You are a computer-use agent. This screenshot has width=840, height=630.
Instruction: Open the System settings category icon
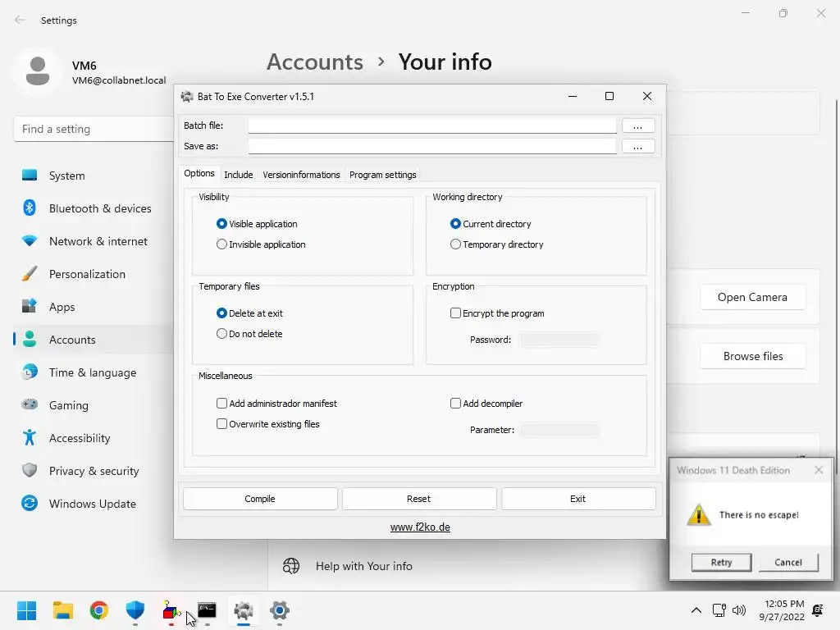point(30,176)
